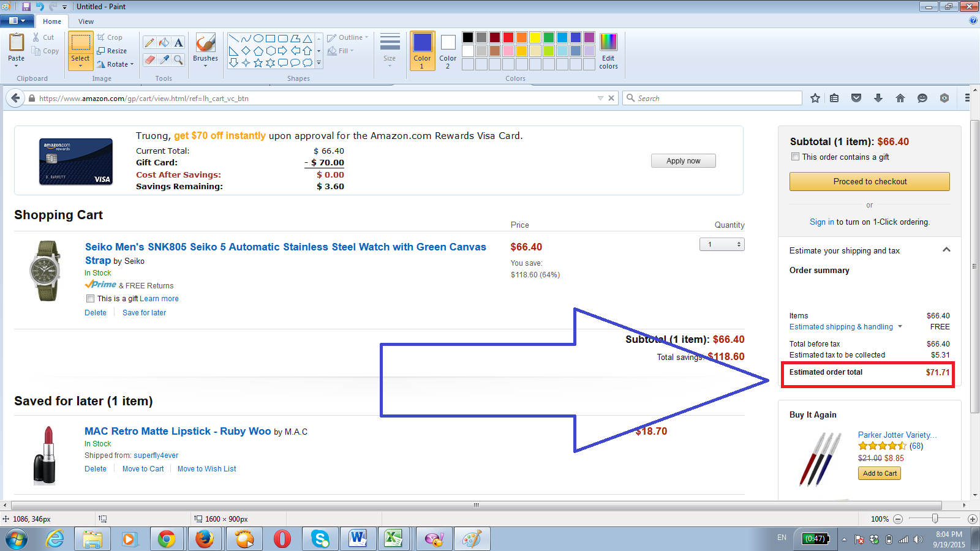The width and height of the screenshot is (980, 551).
Task: Open Microsoft Word from the taskbar
Action: click(358, 539)
